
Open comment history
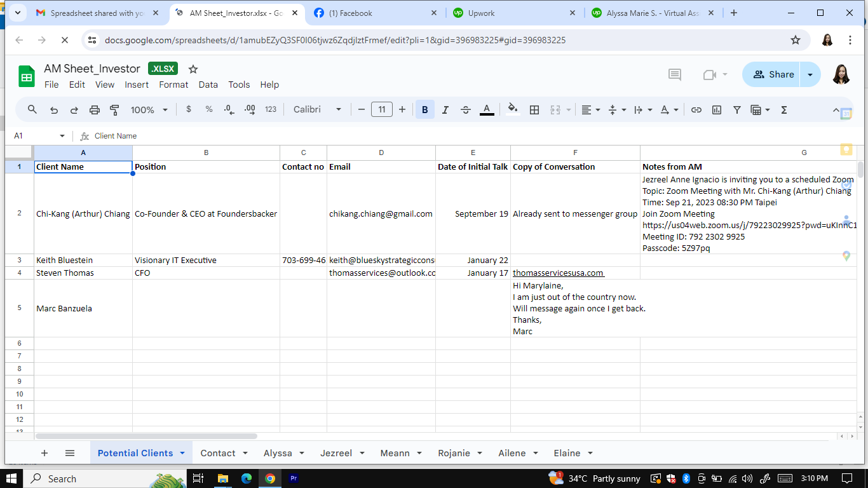[x=675, y=75]
